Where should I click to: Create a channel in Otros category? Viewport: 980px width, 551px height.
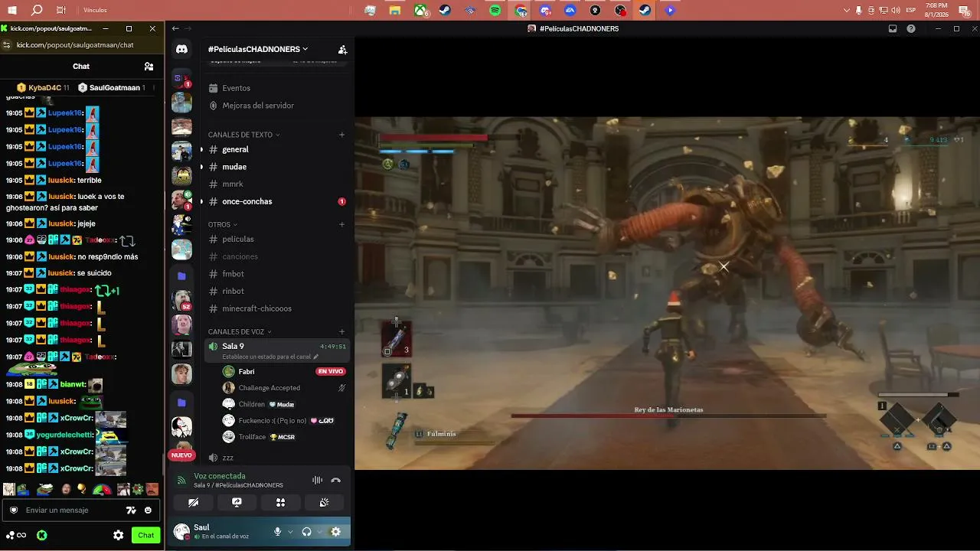[x=342, y=225]
